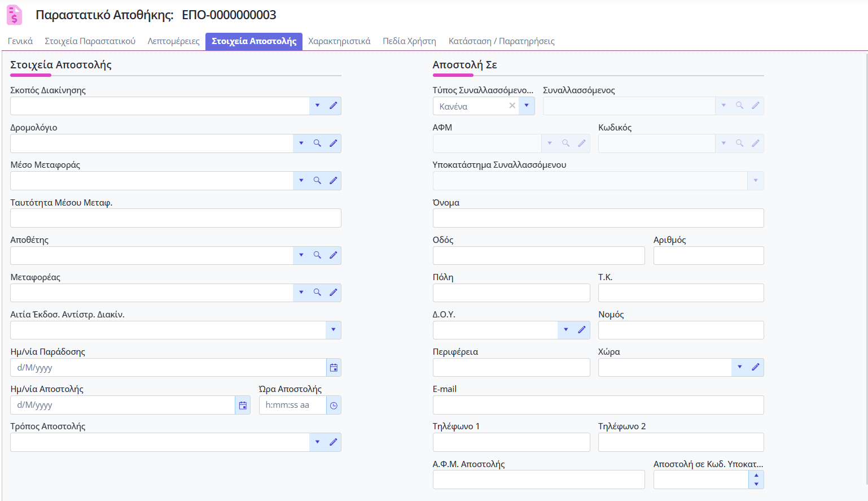Go to the Κατάσταση / Παρατηρήσεις tab
868x501 pixels.
tap(501, 41)
